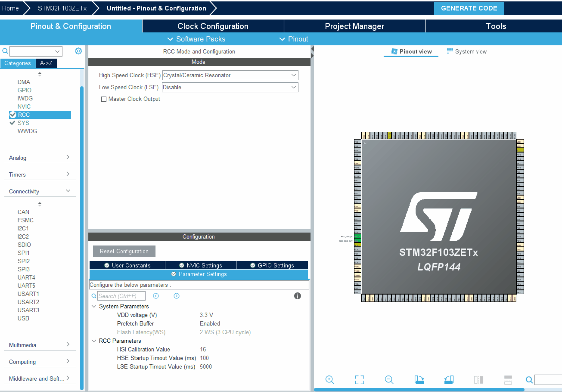Click the vertical split view icon
Viewport: 562px width, 392px height.
pyautogui.click(x=478, y=380)
